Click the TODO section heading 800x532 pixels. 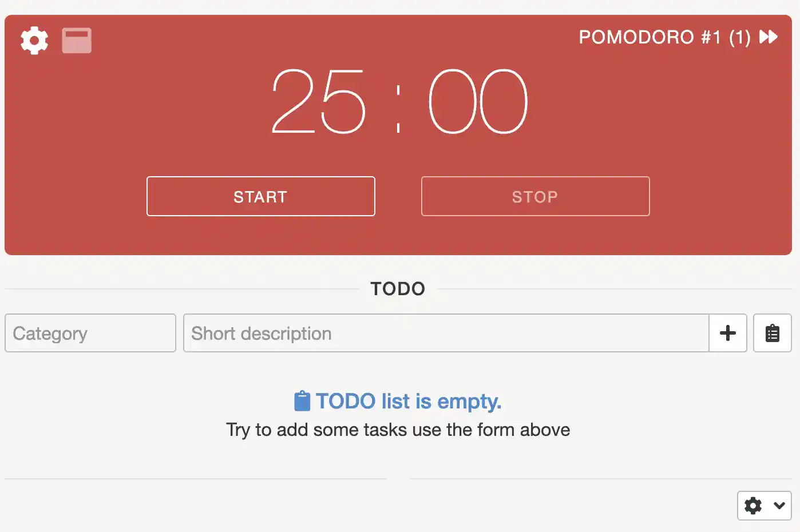pos(398,289)
